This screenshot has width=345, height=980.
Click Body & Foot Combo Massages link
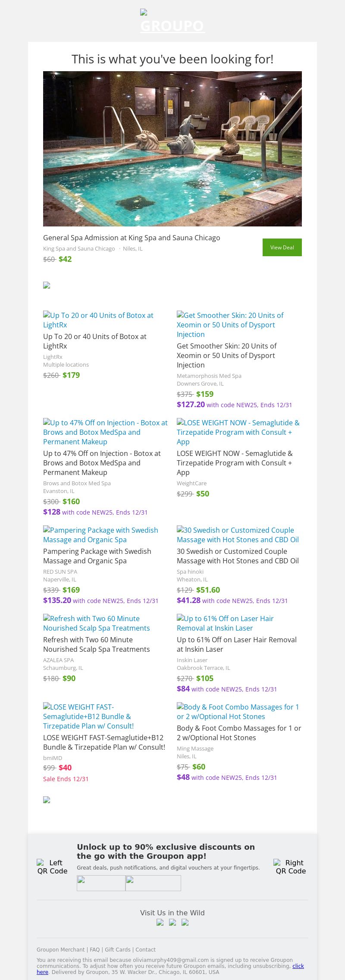238,712
